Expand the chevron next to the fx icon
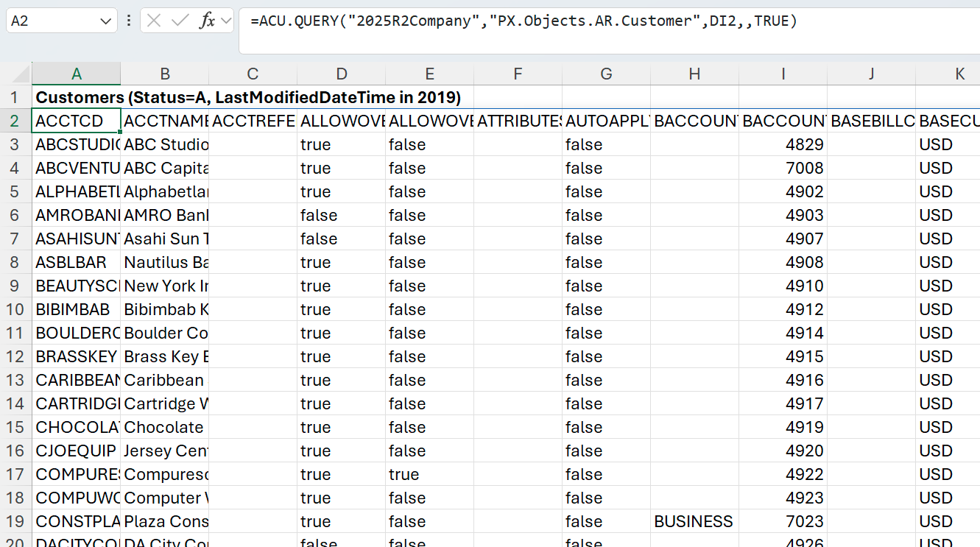The width and height of the screenshot is (980, 547). tap(225, 21)
